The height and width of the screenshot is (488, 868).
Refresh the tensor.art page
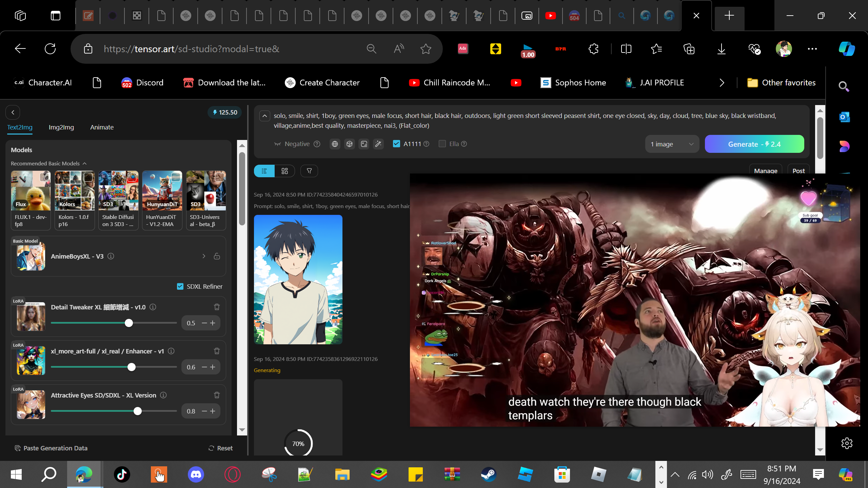pyautogui.click(x=50, y=49)
